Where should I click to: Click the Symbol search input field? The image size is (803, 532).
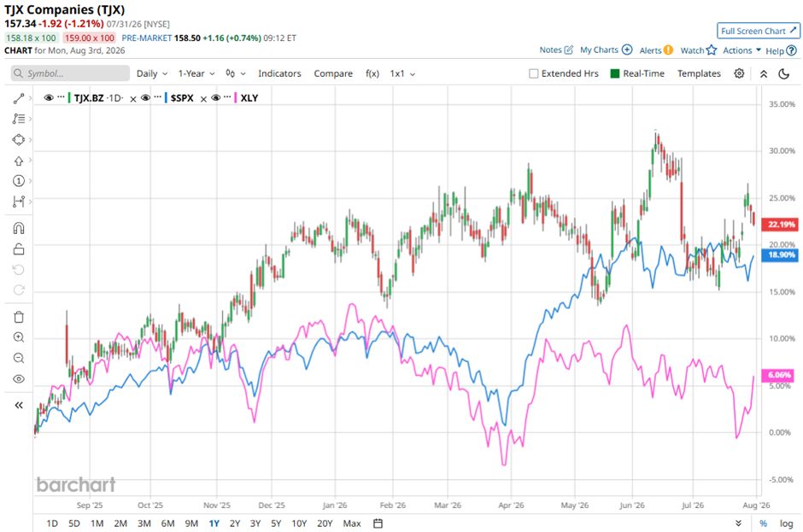point(70,73)
